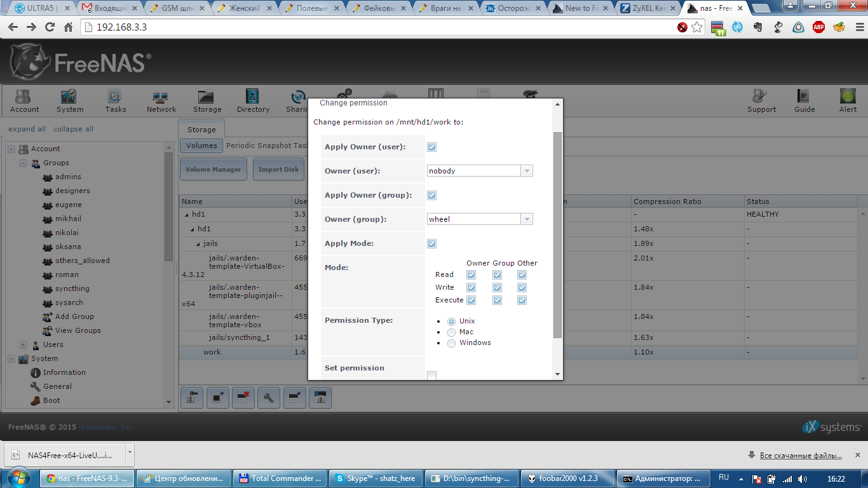Image resolution: width=868 pixels, height=488 pixels.
Task: Open Total Commander from the taskbar
Action: coord(280,478)
